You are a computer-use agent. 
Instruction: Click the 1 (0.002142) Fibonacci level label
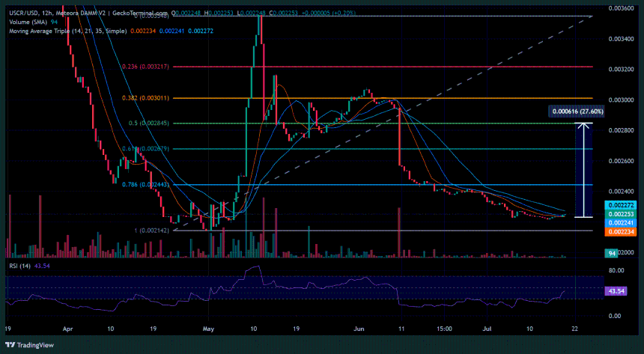tap(151, 231)
